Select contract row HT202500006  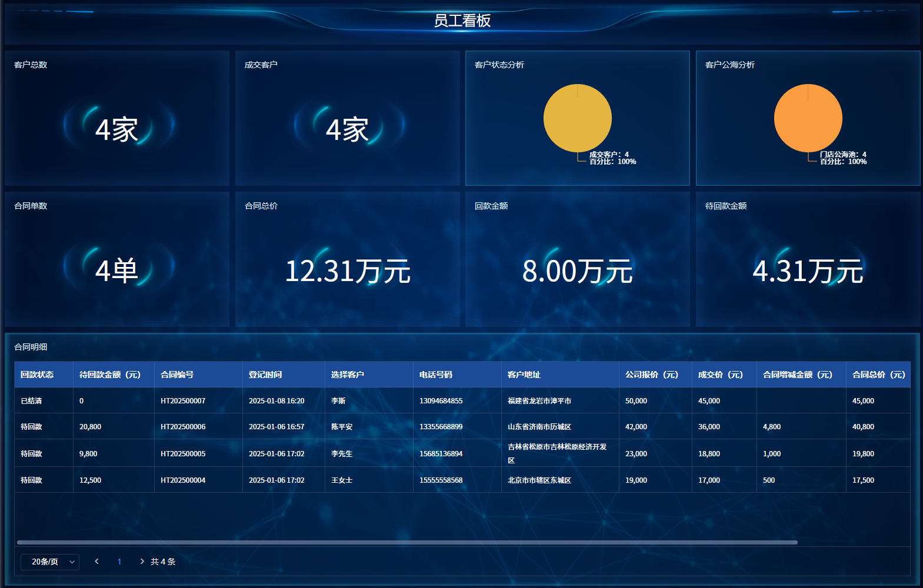pos(183,427)
